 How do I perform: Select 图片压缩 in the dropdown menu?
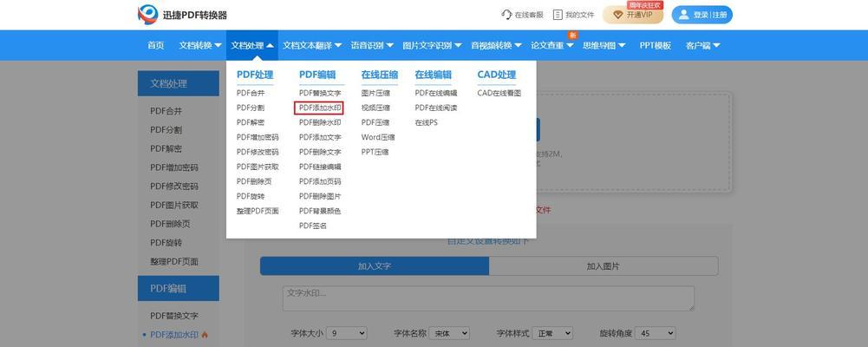tap(375, 93)
